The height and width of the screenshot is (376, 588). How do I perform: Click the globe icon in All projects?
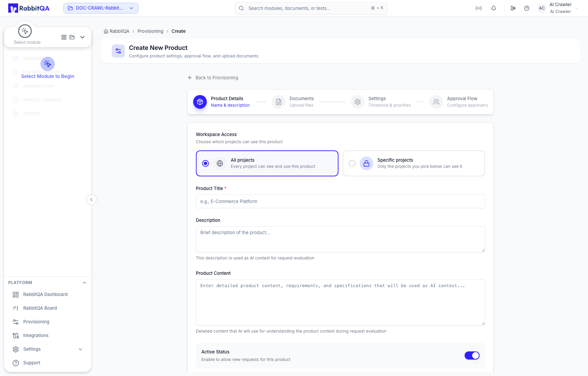(x=220, y=163)
